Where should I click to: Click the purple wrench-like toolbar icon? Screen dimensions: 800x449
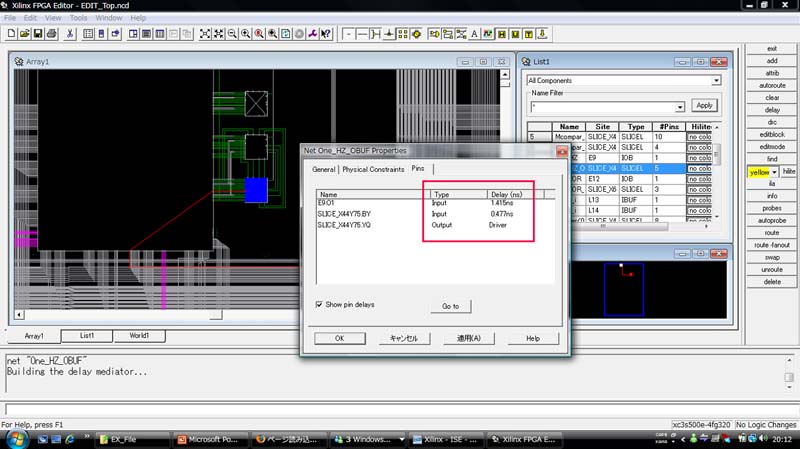[312, 34]
